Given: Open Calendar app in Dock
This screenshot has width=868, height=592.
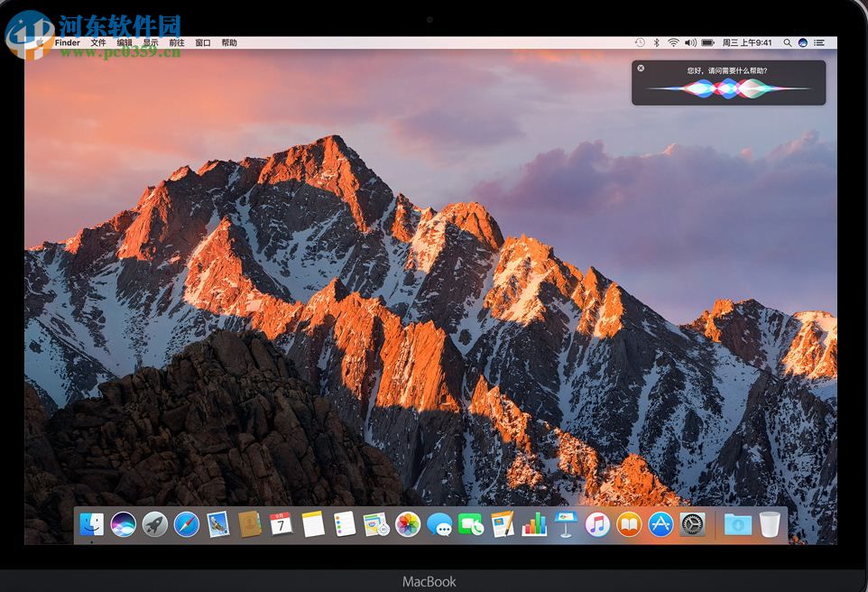Looking at the screenshot, I should (x=282, y=524).
